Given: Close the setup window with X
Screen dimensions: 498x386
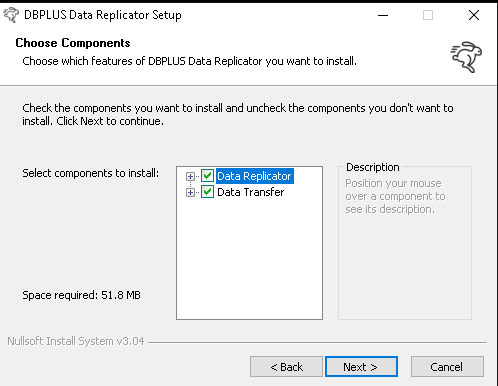Looking at the screenshot, I should click(474, 15).
